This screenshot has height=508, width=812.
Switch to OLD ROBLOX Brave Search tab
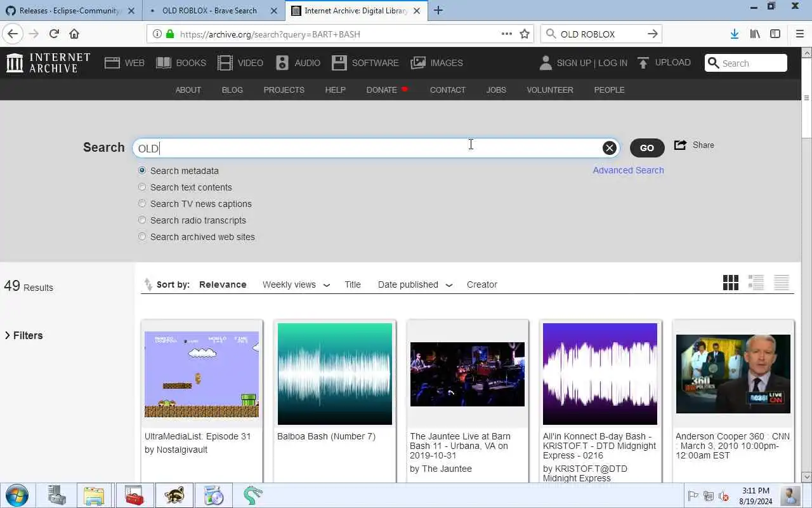[212, 10]
